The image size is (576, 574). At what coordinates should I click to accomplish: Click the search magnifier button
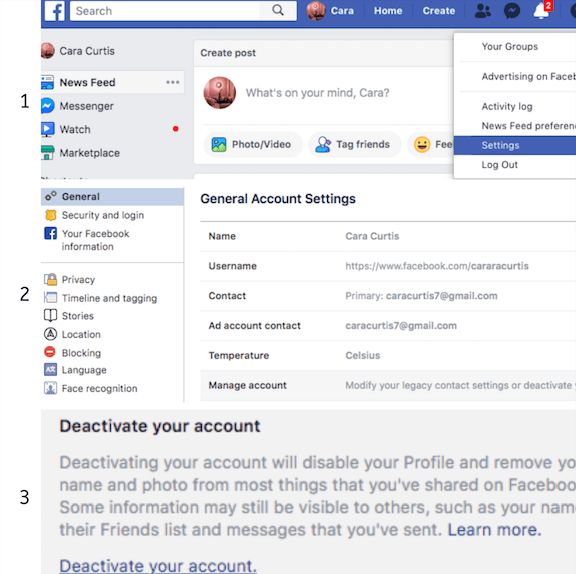point(278,10)
